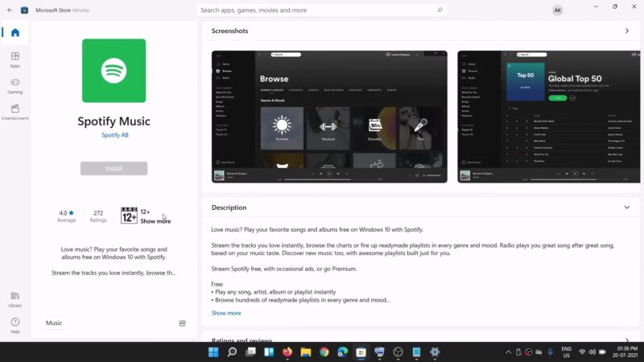Go back using the back arrow

tap(10, 10)
